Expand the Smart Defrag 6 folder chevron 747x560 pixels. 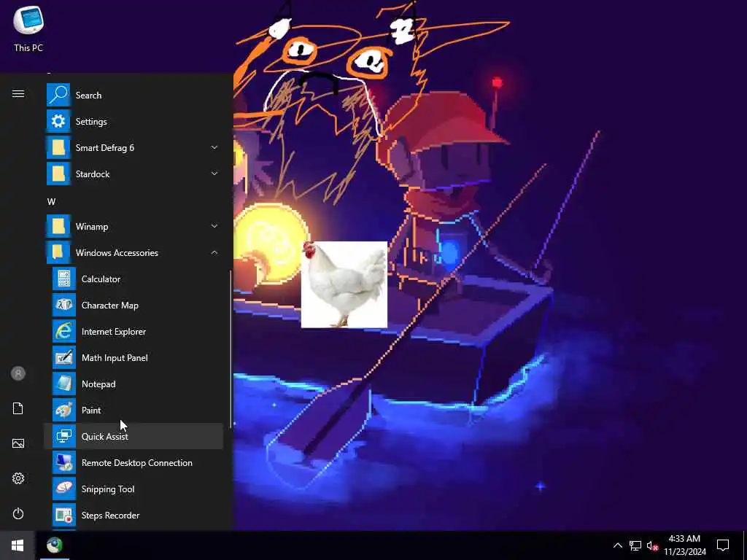click(214, 147)
